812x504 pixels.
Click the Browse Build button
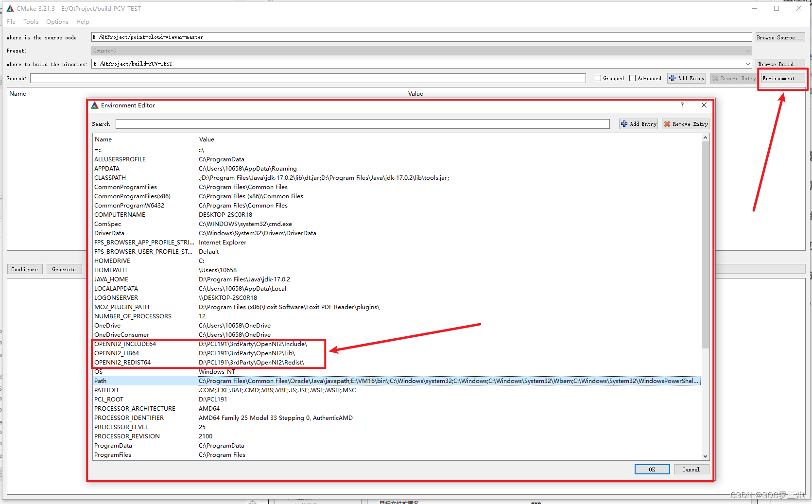point(780,64)
